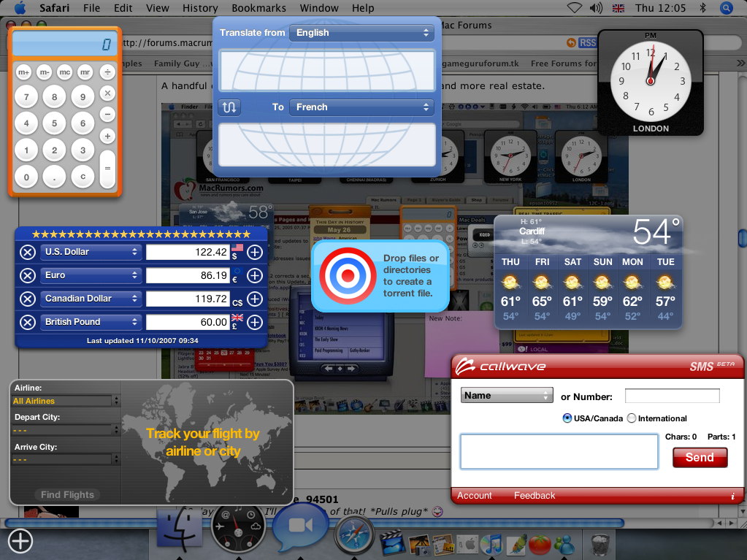Open the volume control in menu bar
747x560 pixels.
[596, 8]
